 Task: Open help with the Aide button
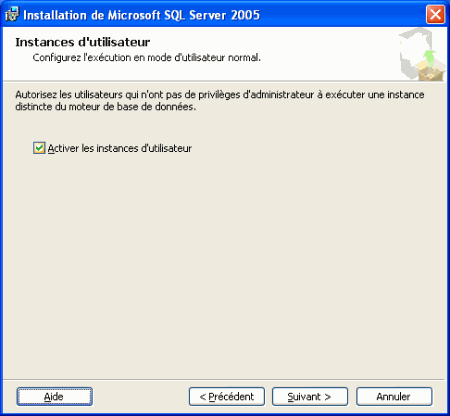[55, 397]
